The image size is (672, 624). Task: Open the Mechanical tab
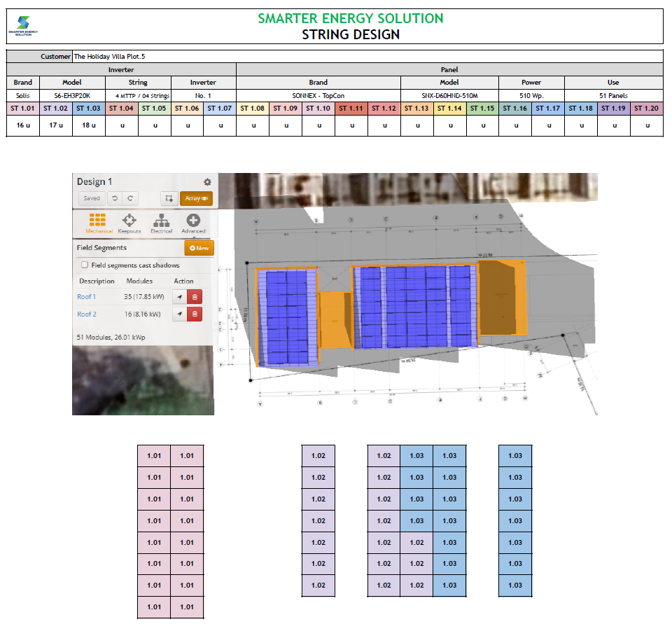99,223
